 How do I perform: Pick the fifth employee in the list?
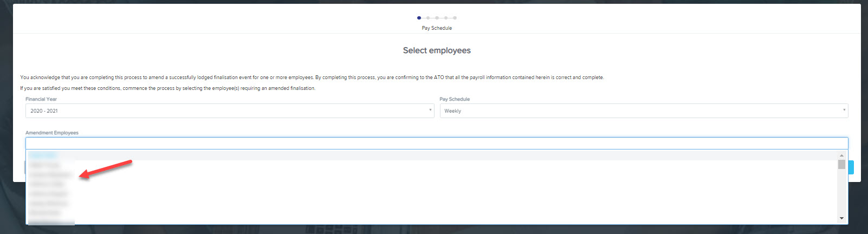[49, 194]
